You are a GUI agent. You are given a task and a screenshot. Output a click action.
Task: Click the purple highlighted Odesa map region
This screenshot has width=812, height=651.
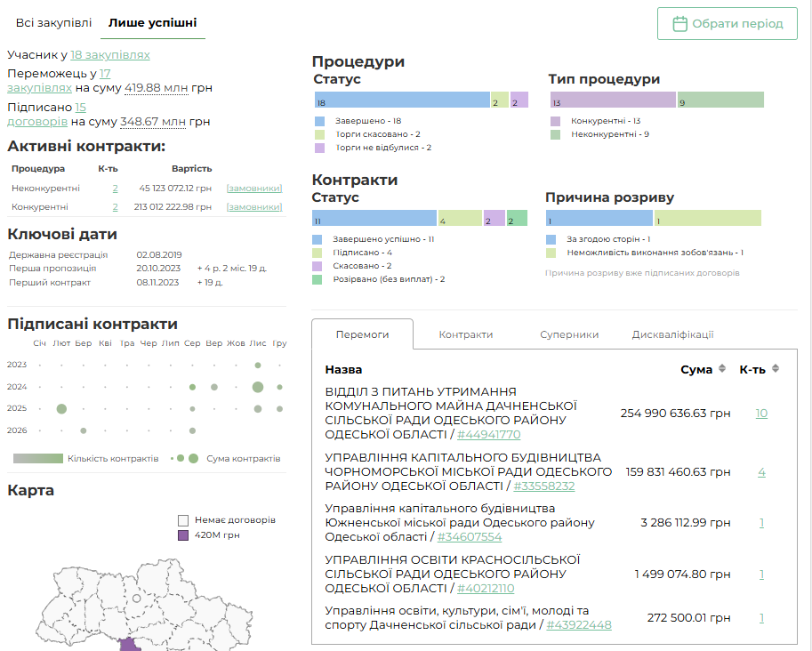tap(130, 645)
